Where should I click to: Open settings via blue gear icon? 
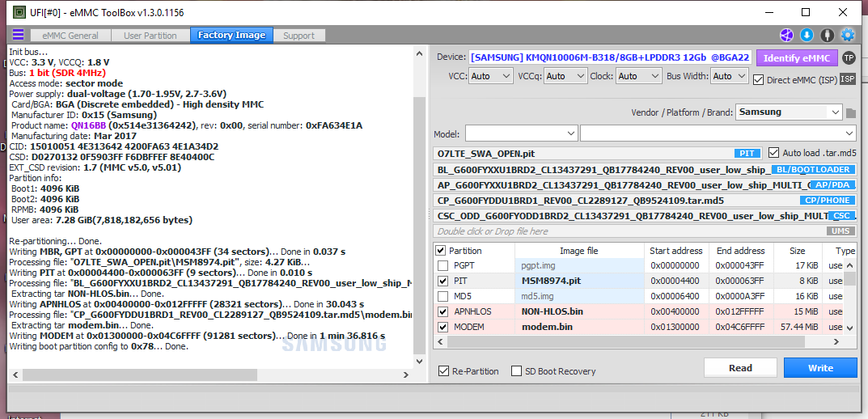pos(848,35)
